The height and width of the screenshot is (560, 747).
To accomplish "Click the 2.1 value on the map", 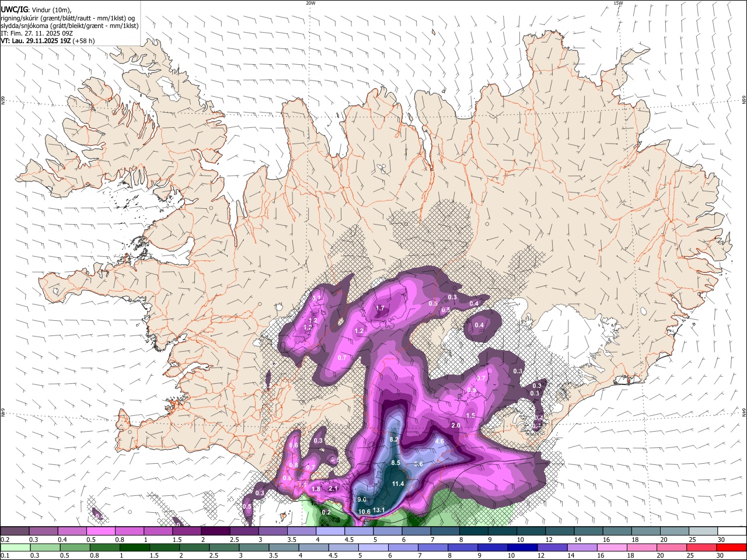I will click(x=334, y=488).
